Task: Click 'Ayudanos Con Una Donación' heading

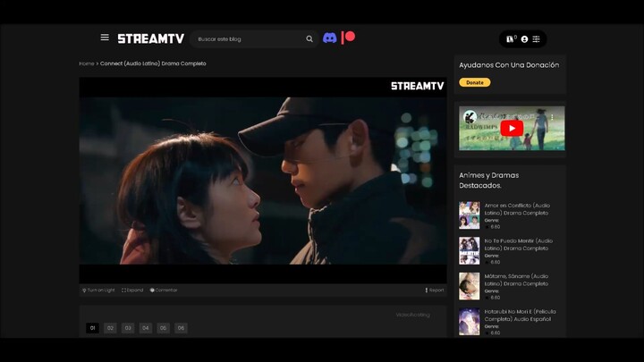Action: 509,65
